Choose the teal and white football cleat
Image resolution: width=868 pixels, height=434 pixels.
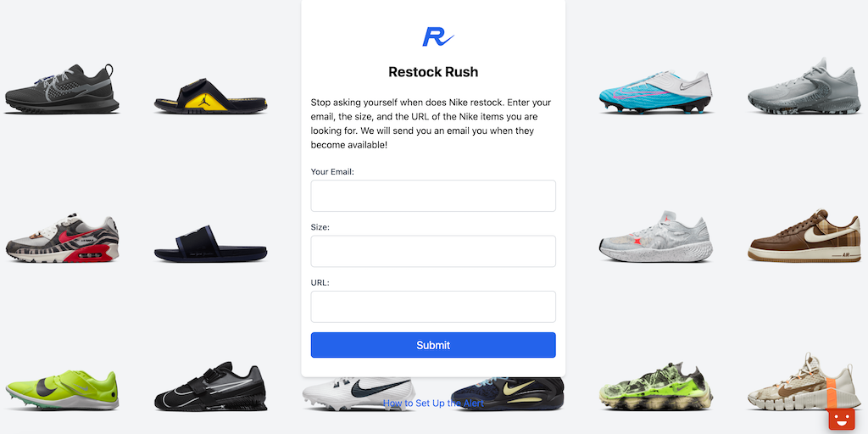[655, 92]
